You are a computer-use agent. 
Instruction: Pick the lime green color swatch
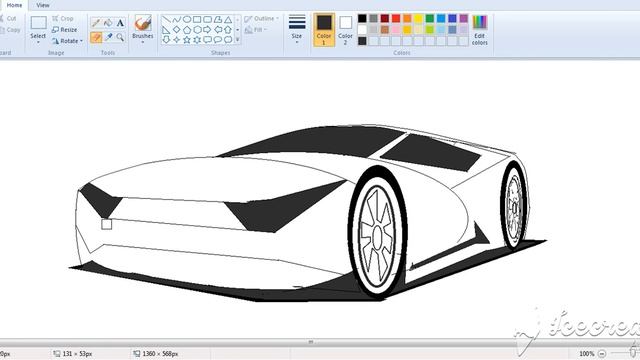pyautogui.click(x=430, y=29)
